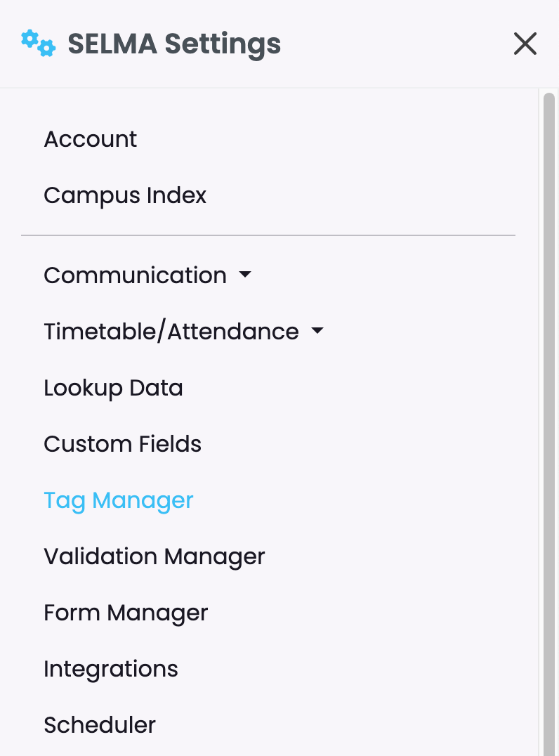Close the SELMA Settings panel
The height and width of the screenshot is (756, 559).
[x=525, y=44]
